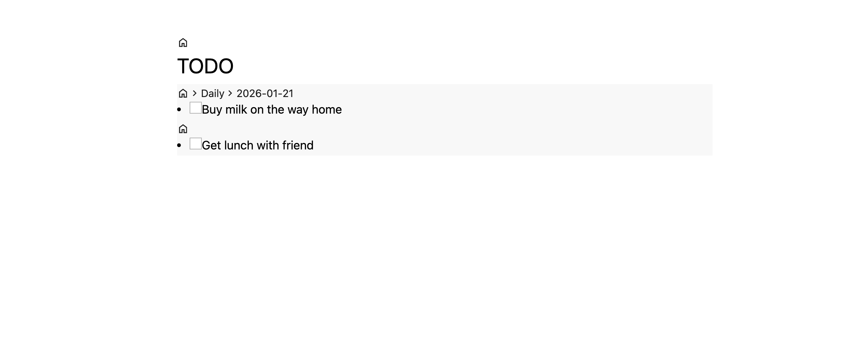Click the home icon before the Daily breadcrumb
Screen dimensions: 868x355
(x=183, y=93)
